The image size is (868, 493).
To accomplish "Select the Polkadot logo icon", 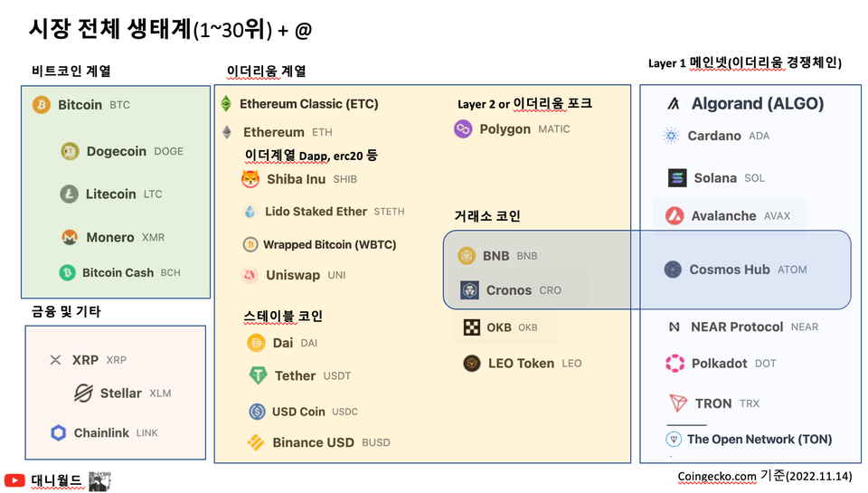I will click(675, 364).
